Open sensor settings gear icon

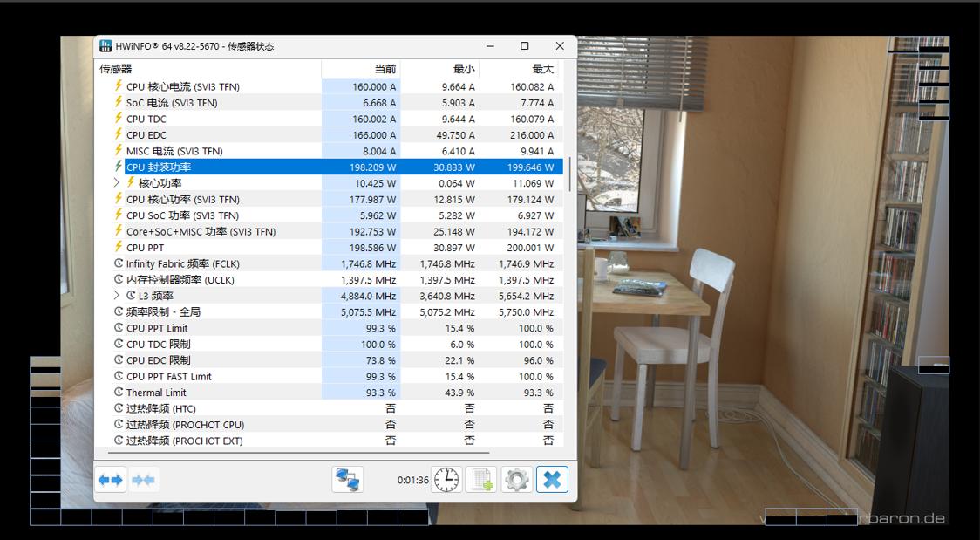click(517, 480)
